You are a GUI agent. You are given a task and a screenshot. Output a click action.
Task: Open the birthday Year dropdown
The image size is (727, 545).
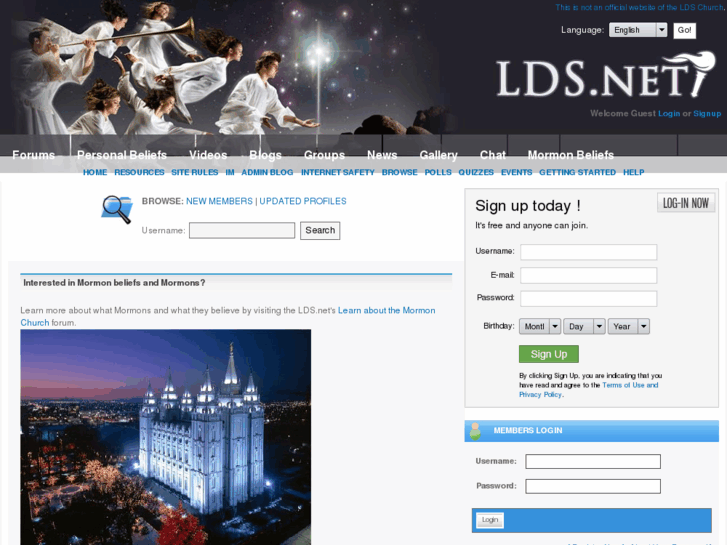coord(629,327)
